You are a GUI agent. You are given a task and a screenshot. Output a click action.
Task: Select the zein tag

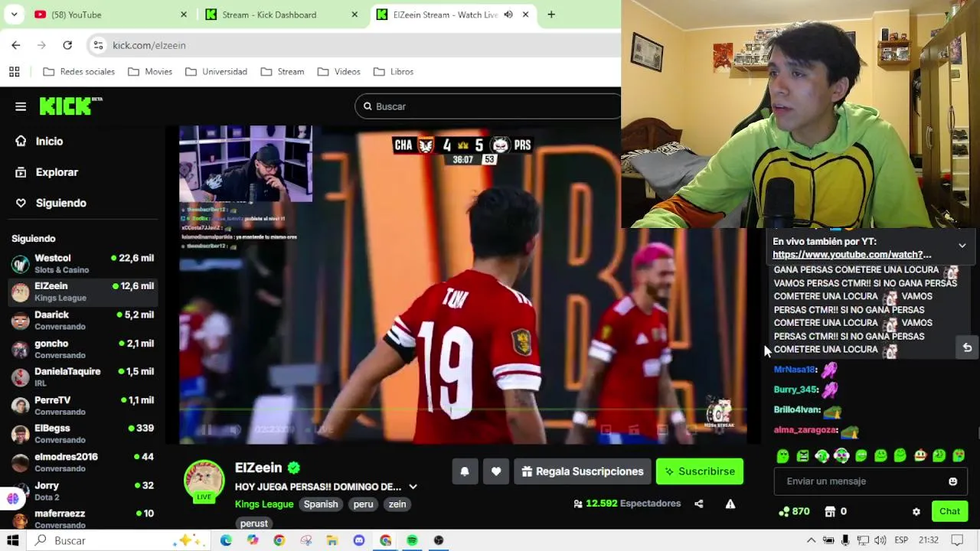click(397, 504)
